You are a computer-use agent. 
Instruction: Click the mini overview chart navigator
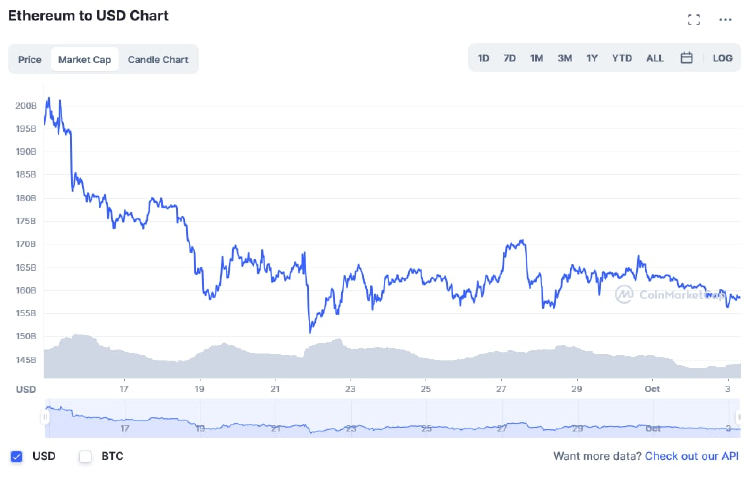pyautogui.click(x=390, y=418)
